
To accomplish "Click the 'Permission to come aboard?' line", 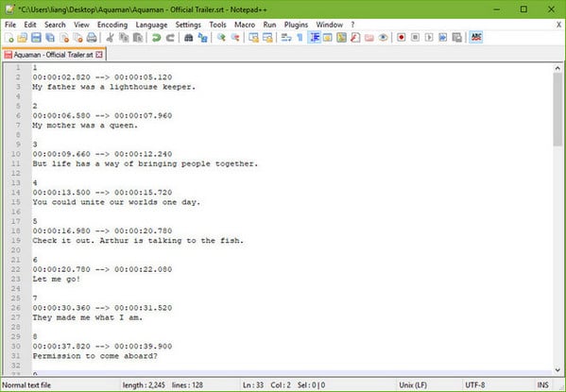I will 94,356.
